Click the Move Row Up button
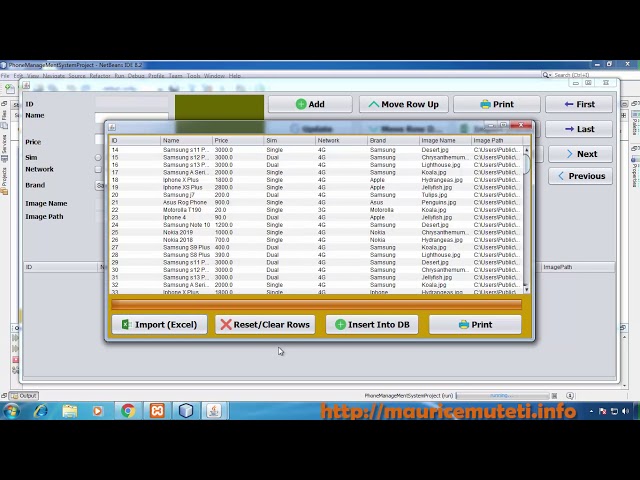The height and width of the screenshot is (480, 640). [x=403, y=104]
